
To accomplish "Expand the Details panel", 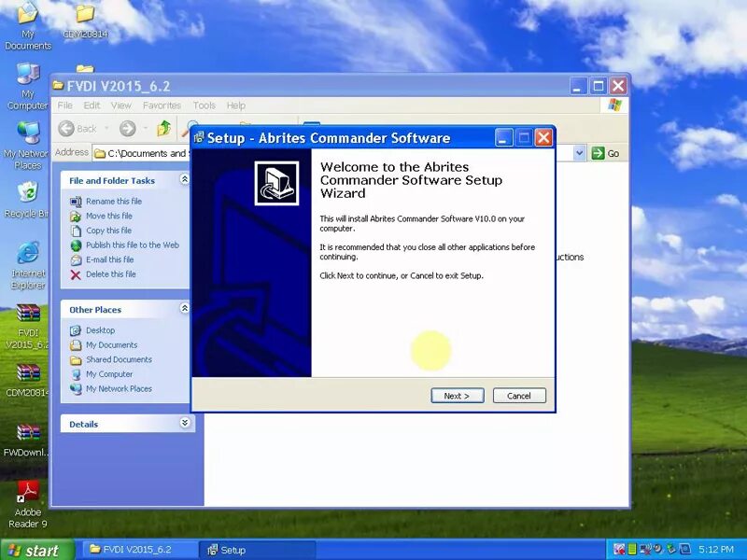I will click(x=185, y=423).
